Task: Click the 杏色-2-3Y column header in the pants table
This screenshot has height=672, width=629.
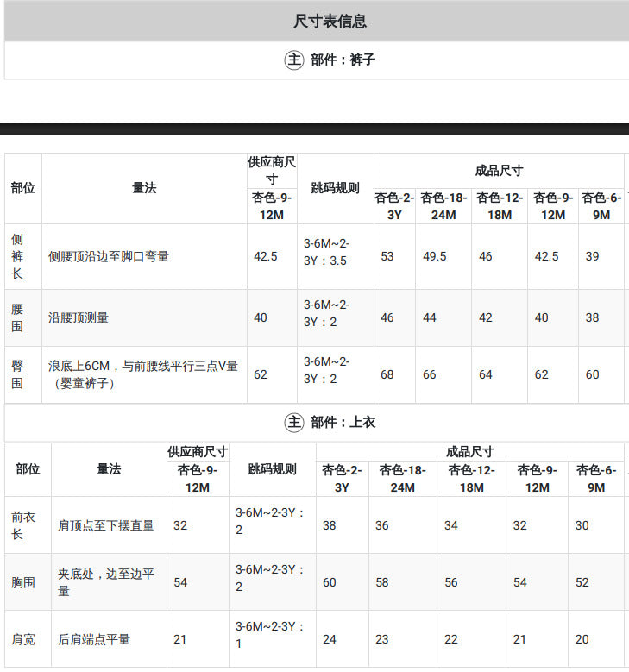Action: (x=394, y=206)
